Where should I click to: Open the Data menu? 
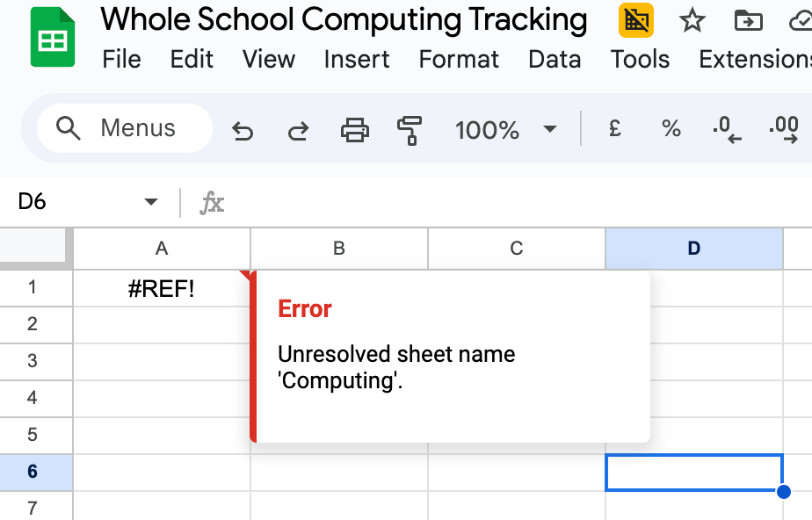tap(555, 60)
